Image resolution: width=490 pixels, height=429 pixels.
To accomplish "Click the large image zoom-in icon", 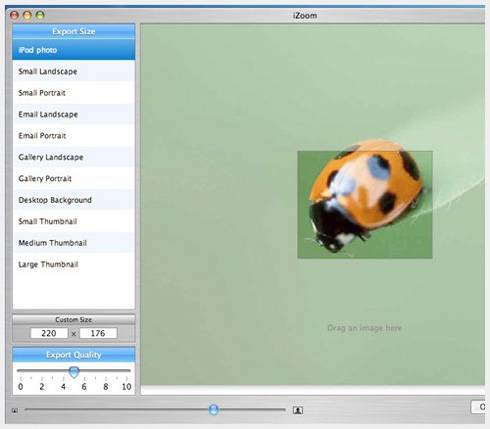I will (298, 410).
